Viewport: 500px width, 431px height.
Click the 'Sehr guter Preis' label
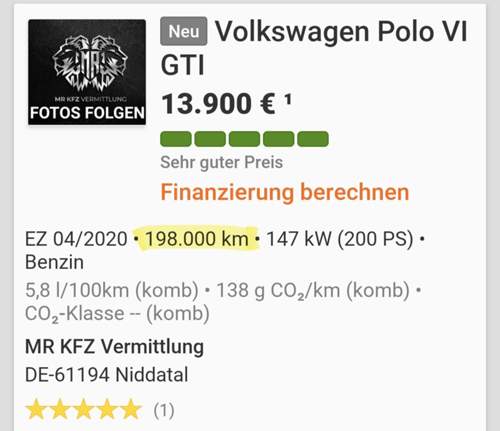222,162
